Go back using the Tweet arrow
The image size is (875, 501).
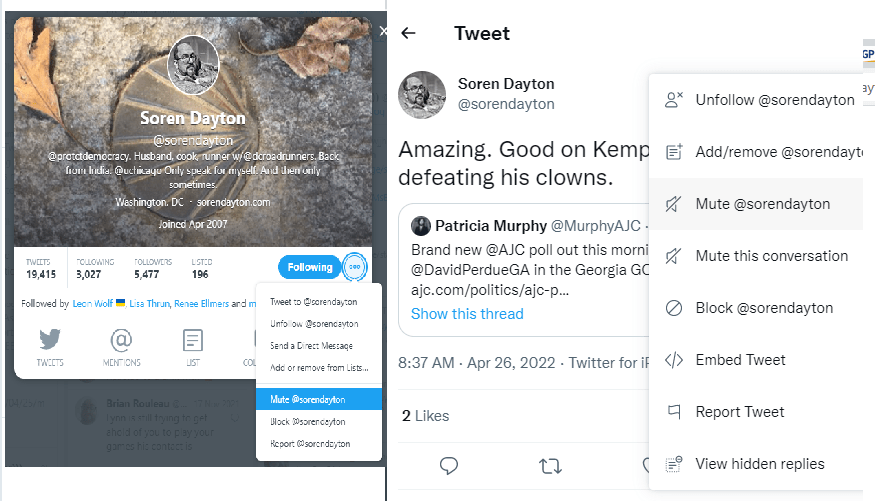(x=408, y=33)
